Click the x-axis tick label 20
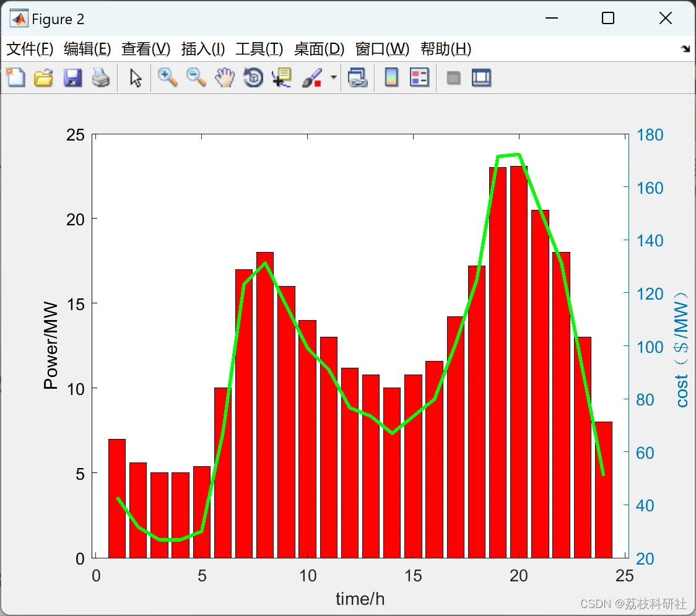This screenshot has width=696, height=616. [518, 576]
